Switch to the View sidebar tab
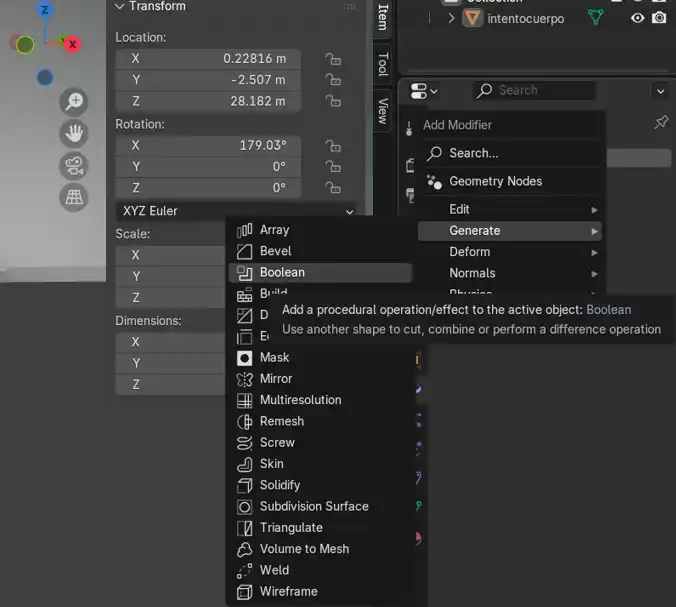676x607 pixels. [382, 111]
